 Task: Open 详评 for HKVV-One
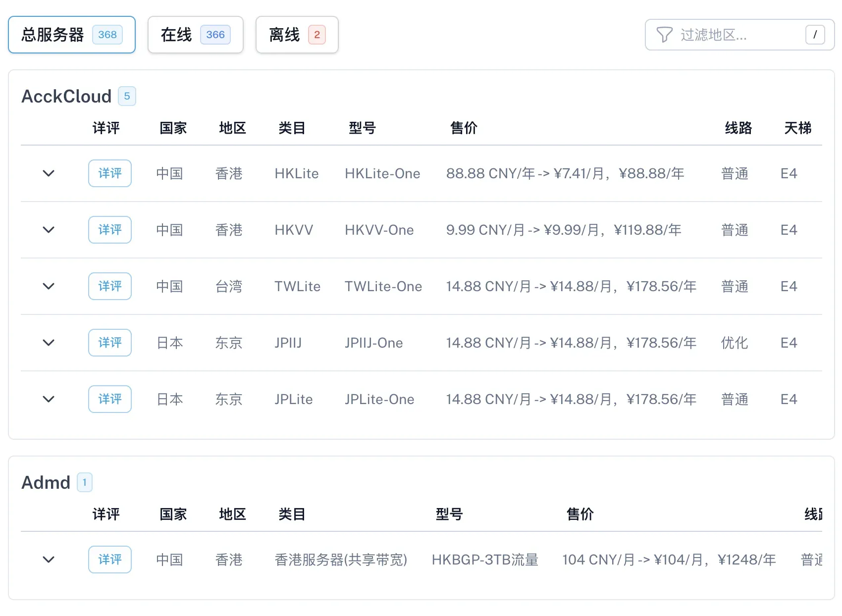pos(110,230)
